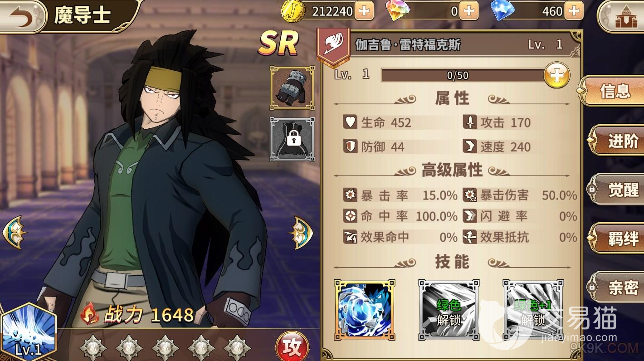Click the 0/50 experience progress bar
The image size is (644, 361).
tap(463, 75)
